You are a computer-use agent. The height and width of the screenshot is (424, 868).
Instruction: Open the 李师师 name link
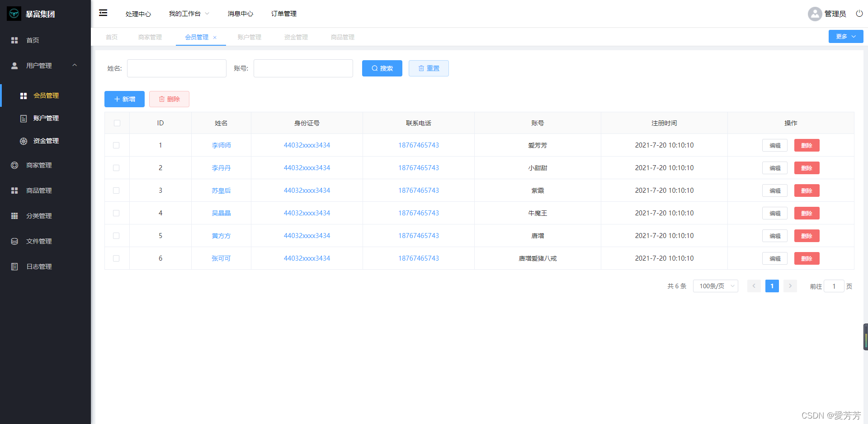tap(221, 145)
